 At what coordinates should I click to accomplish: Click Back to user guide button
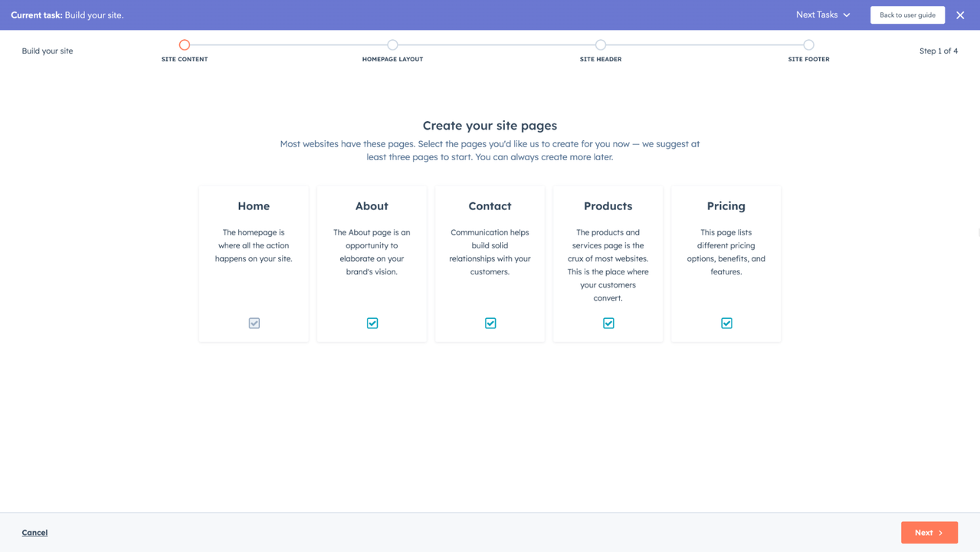(907, 15)
